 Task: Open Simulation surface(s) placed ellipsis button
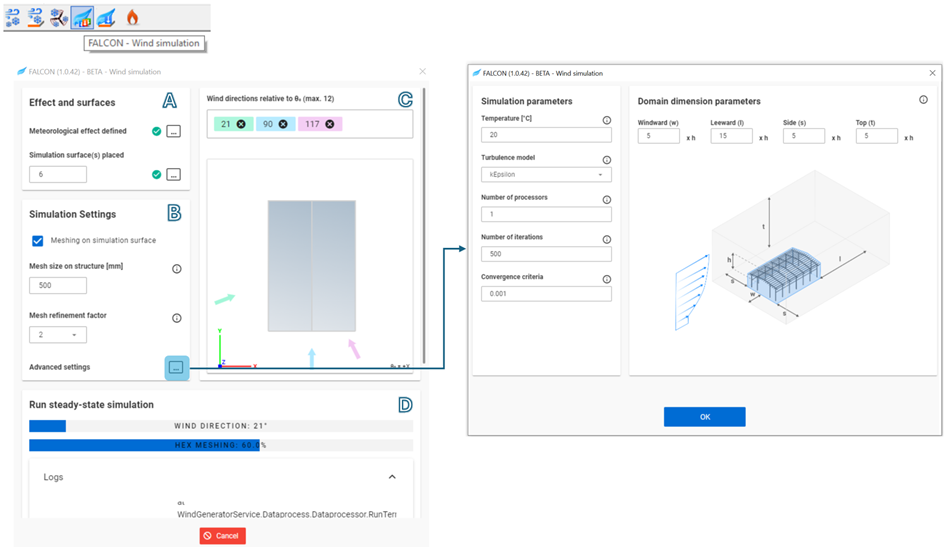click(174, 175)
